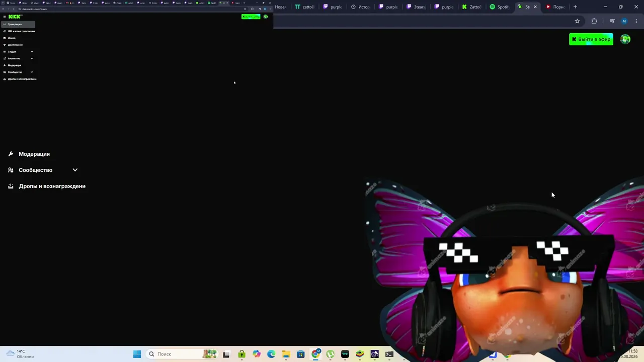Open the small 'Достижения' sidebar item
The height and width of the screenshot is (362, 644).
click(15, 45)
